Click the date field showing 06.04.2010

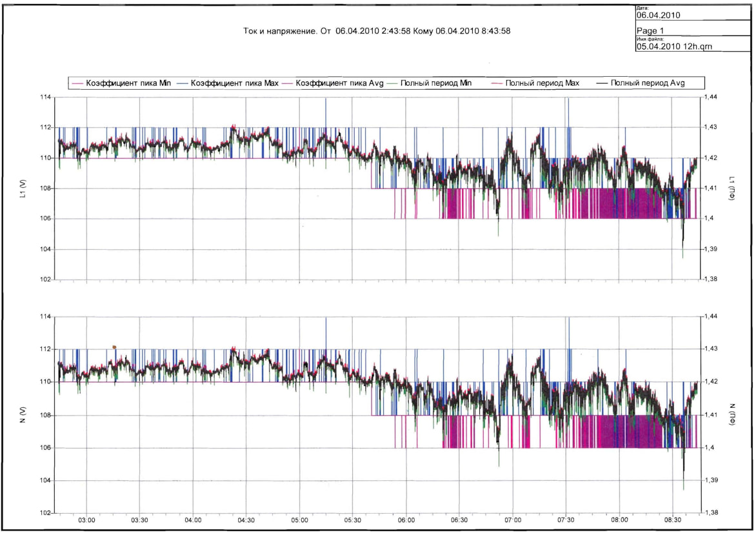tap(658, 14)
